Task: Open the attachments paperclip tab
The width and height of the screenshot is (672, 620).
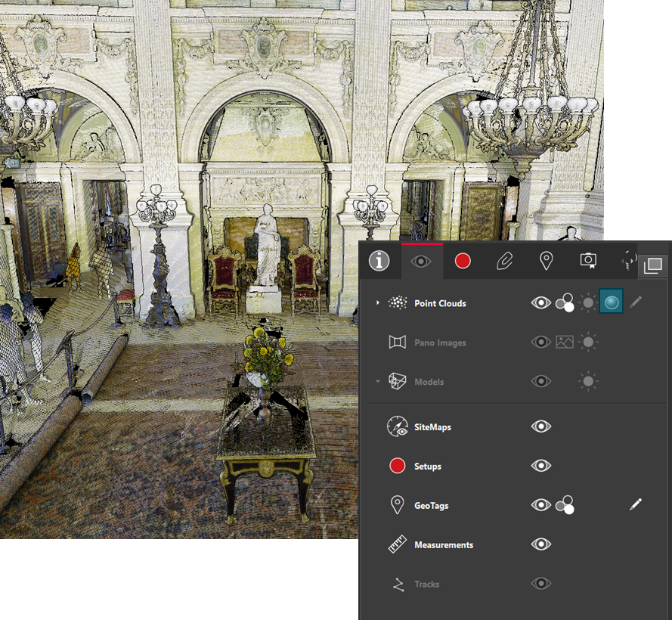Action: (504, 261)
